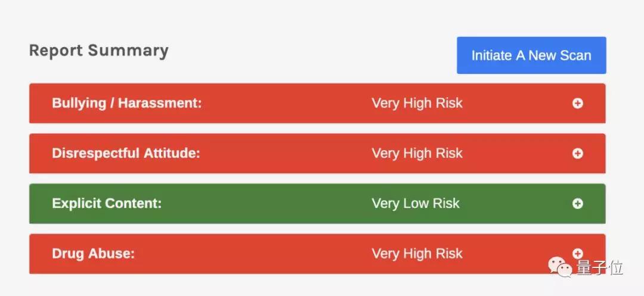The image size is (644, 296).
Task: Click the Initiate A New Scan button
Action: tap(531, 55)
